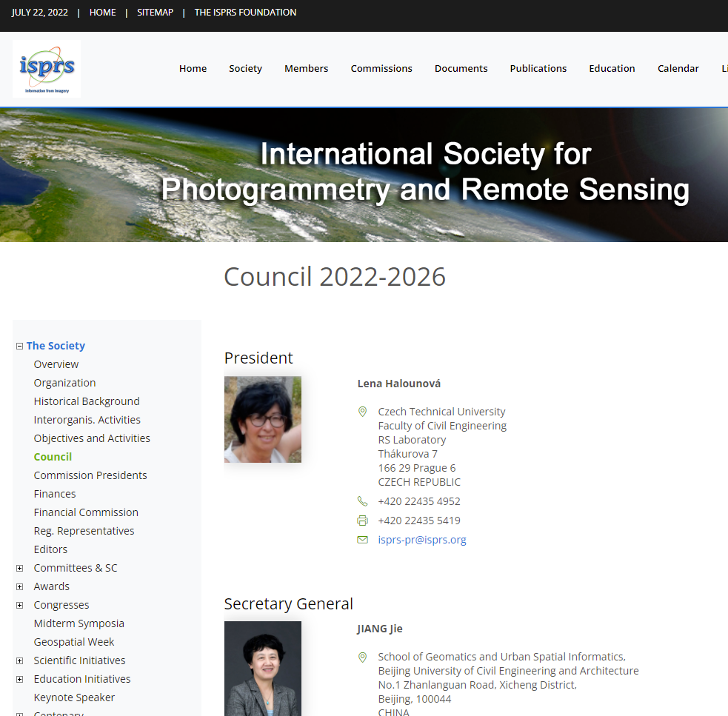
Task: Click the location pin beside School of Geomatics address
Action: pyautogui.click(x=363, y=657)
